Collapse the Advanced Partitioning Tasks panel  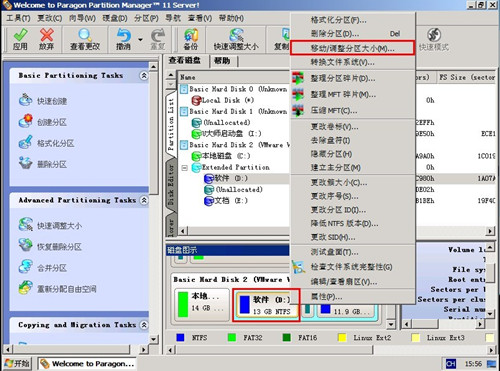[144, 200]
